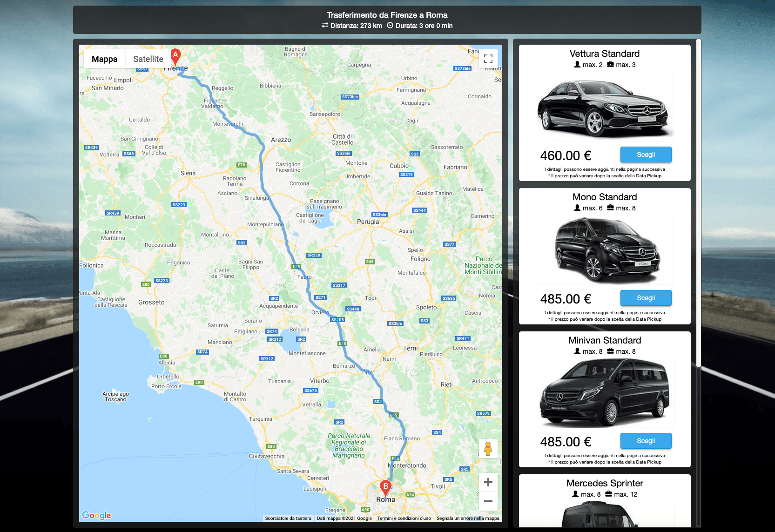Viewport: 775px width, 532px height.
Task: Click the vehicle list vertical scrollbar
Action: click(698, 205)
